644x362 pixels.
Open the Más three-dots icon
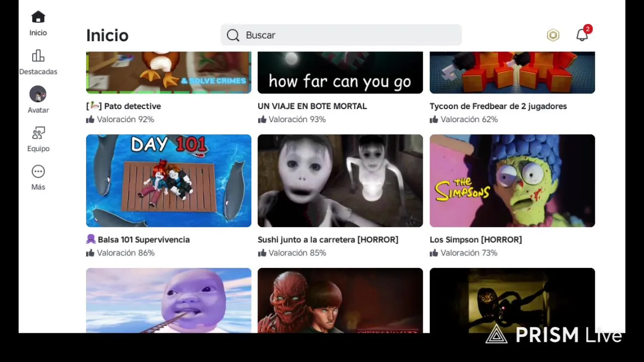tap(38, 171)
